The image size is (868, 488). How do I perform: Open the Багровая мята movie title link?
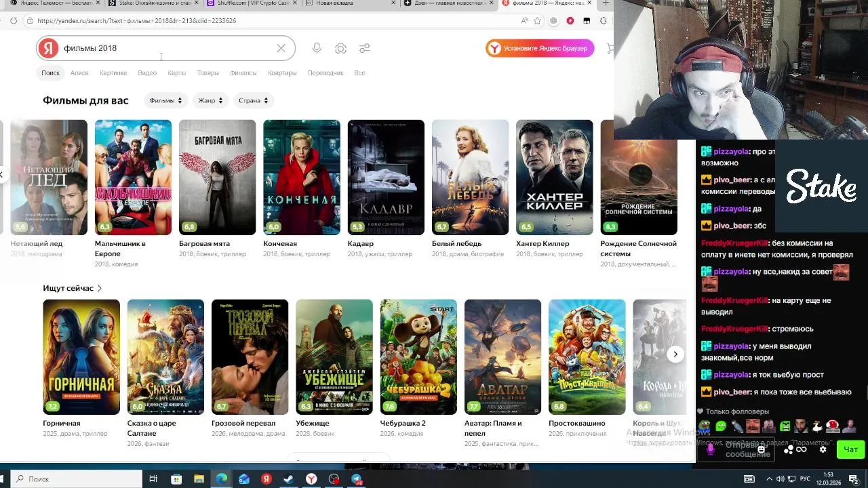pos(204,243)
